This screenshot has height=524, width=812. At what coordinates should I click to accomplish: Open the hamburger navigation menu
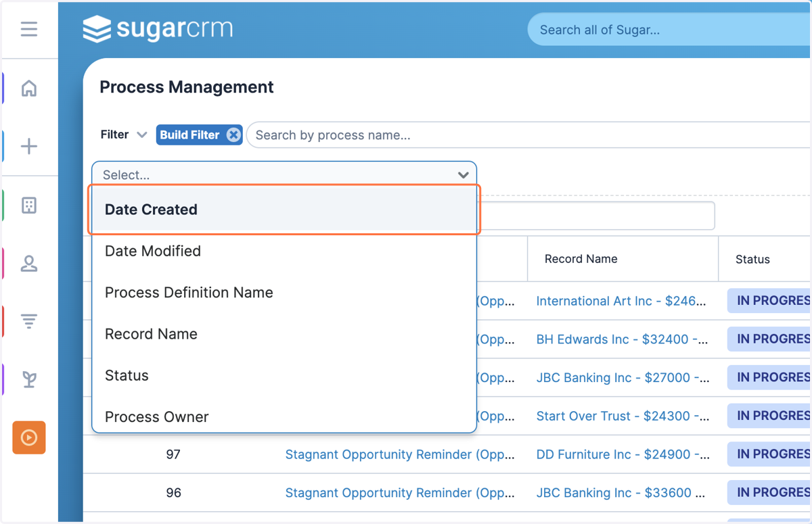(x=29, y=30)
